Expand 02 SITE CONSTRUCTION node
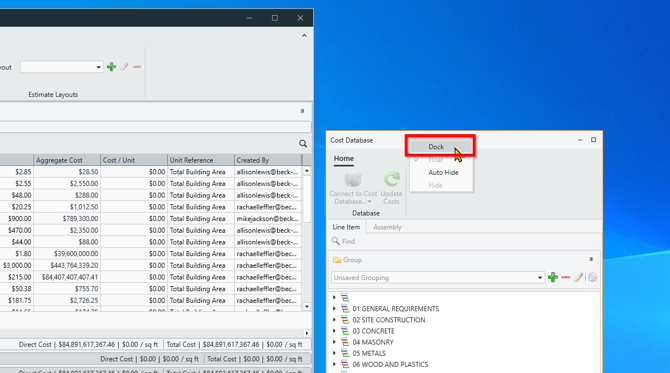670x373 pixels. point(334,320)
